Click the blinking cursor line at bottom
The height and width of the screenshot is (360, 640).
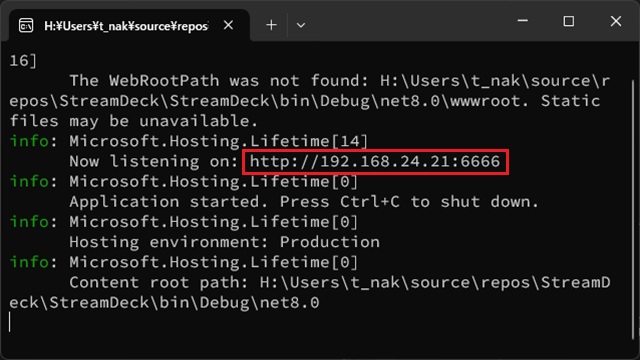(9, 322)
